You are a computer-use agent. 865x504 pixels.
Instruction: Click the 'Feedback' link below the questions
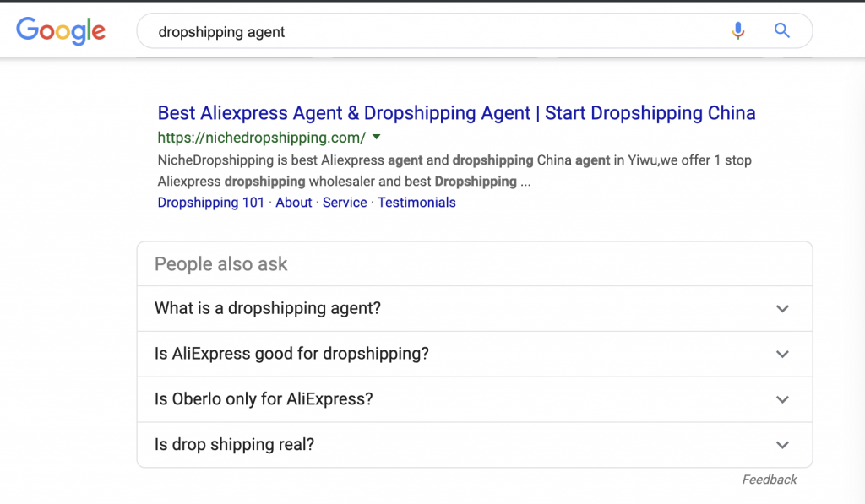pos(769,480)
